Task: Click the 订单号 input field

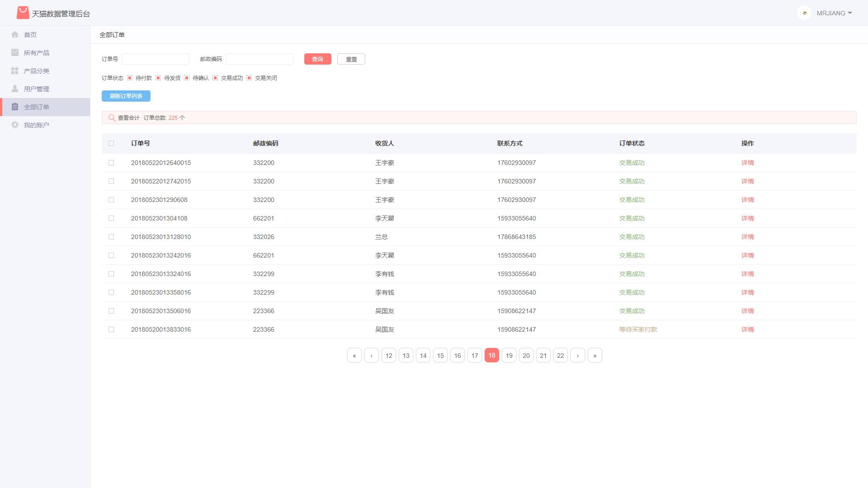Action: tap(156, 59)
